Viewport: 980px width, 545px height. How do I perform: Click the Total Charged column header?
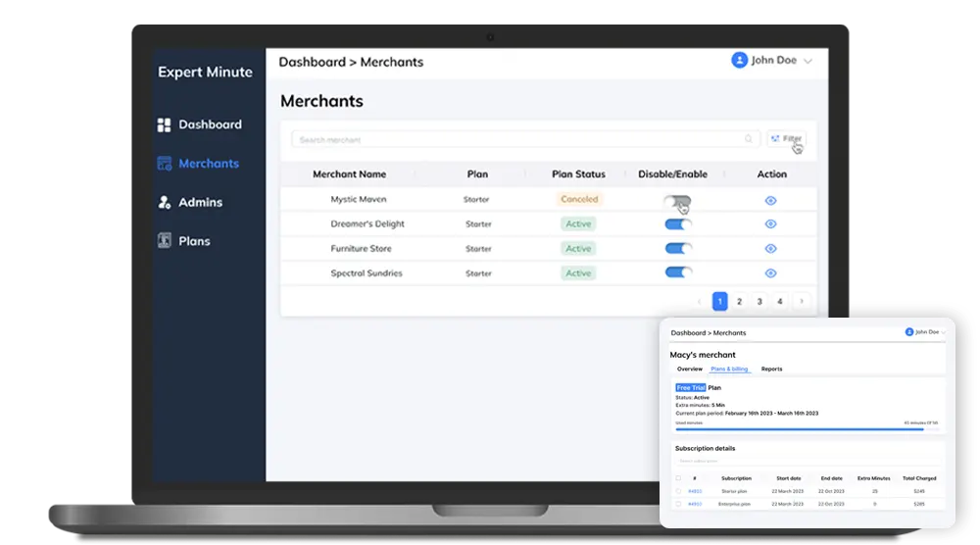pos(919,478)
